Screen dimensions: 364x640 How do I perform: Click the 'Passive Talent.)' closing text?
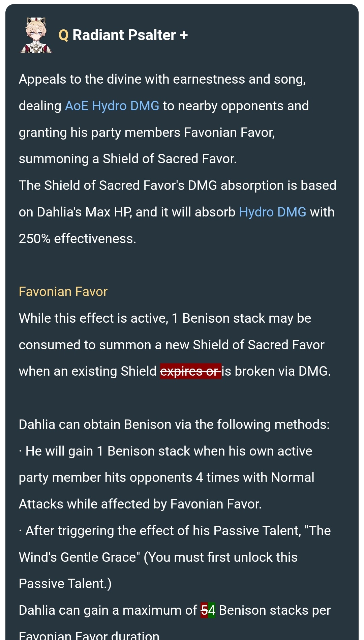point(65,584)
